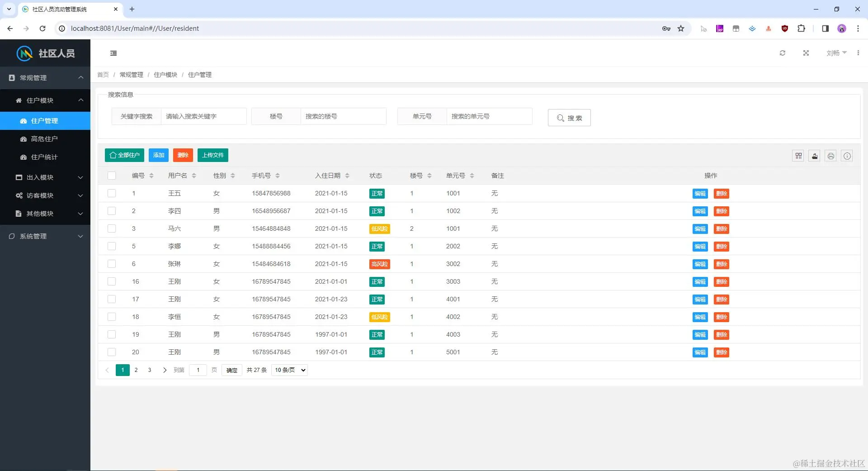Check the row for 李四
Image resolution: width=868 pixels, height=471 pixels.
pyautogui.click(x=112, y=211)
